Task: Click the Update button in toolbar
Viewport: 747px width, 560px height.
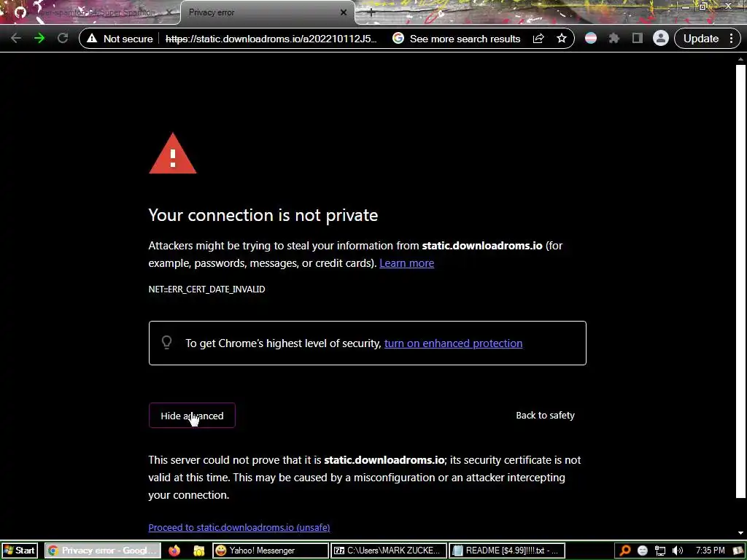Action: pyautogui.click(x=701, y=39)
